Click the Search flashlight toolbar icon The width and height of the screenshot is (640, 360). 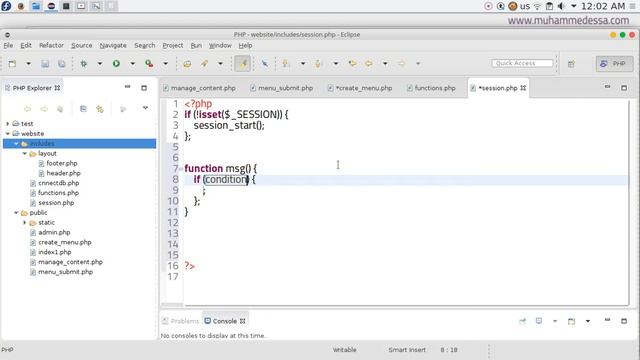click(204, 64)
